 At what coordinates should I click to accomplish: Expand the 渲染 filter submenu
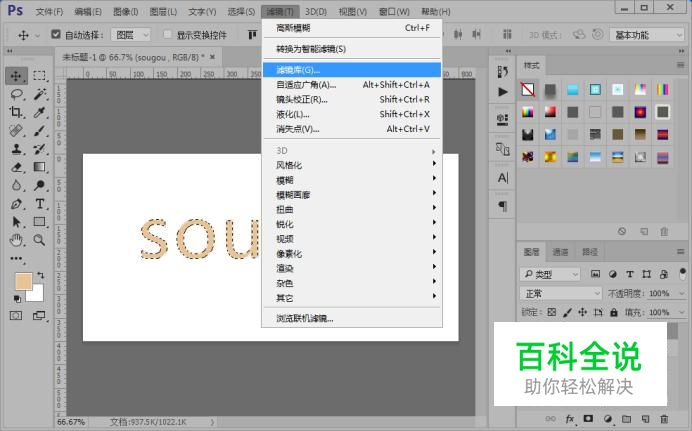pos(352,268)
